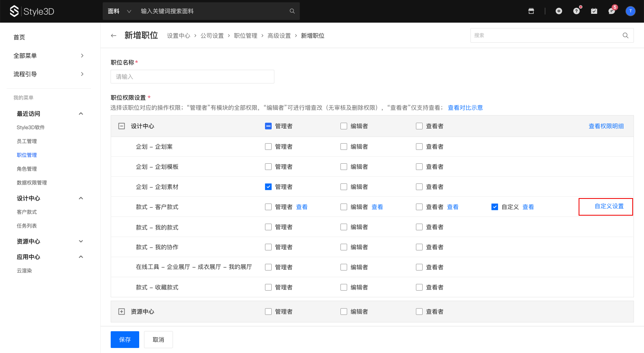Image resolution: width=644 pixels, height=353 pixels.
Task: Click the back arrow beside 新增职位
Action: tap(114, 36)
